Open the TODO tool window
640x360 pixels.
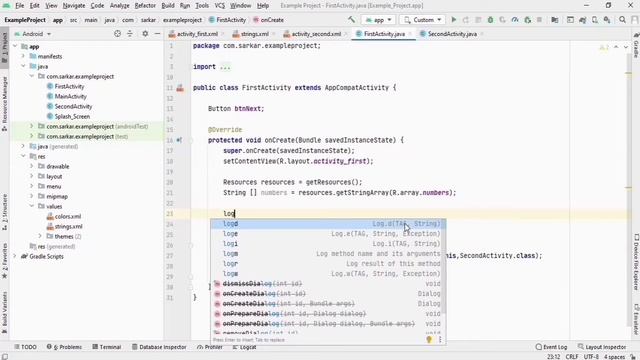(x=25, y=347)
